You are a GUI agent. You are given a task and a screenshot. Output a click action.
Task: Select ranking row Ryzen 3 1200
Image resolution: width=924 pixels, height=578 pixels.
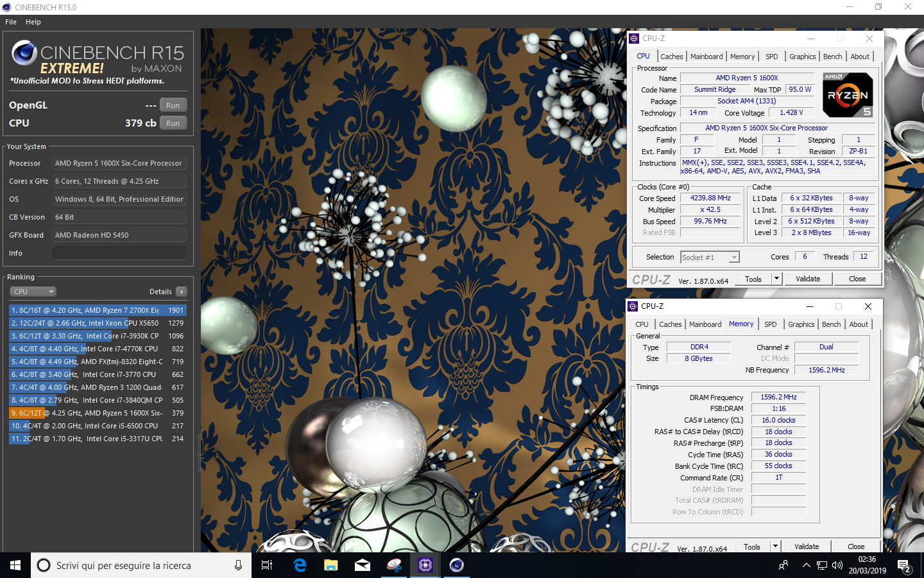pos(98,387)
